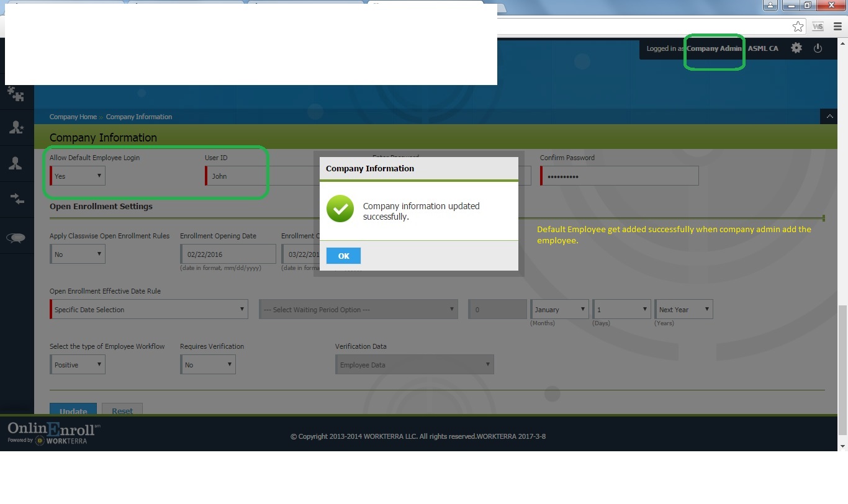Go to Company Home breadcrumb link
The width and height of the screenshot is (848, 504).
tap(73, 117)
